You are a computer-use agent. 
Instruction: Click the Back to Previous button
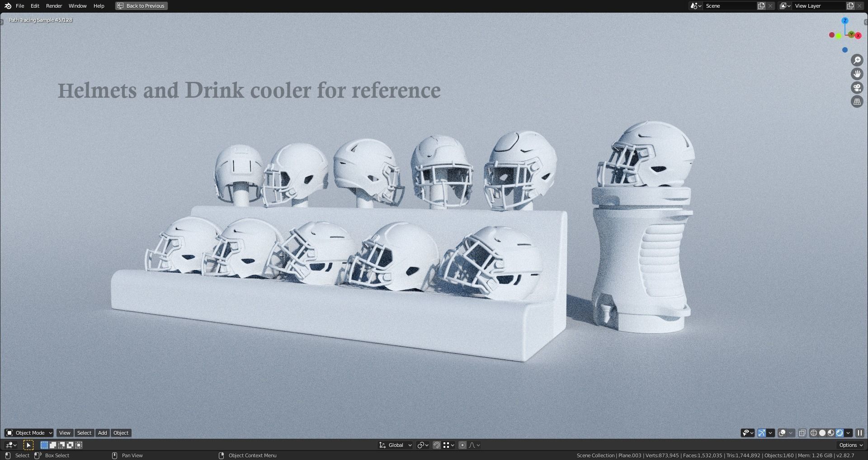(x=141, y=6)
